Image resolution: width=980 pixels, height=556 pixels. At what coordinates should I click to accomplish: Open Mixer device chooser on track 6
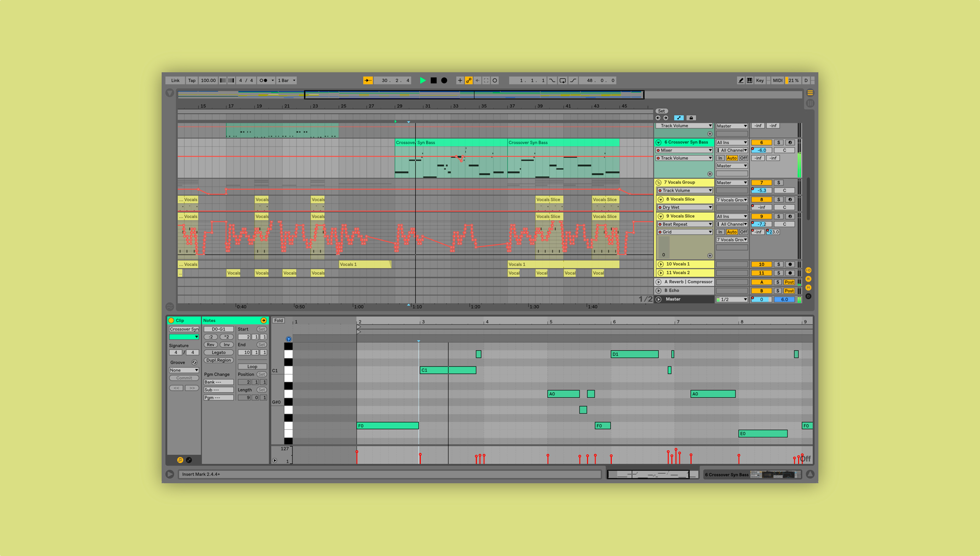tap(684, 150)
